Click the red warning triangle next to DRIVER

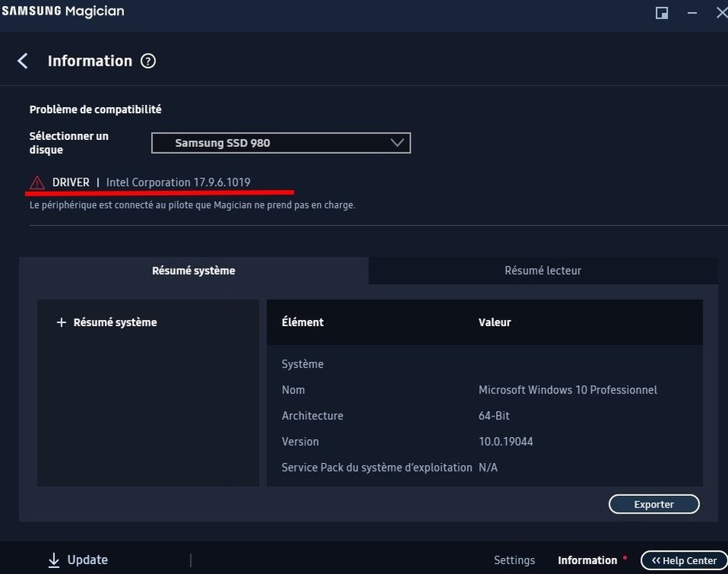(x=37, y=182)
